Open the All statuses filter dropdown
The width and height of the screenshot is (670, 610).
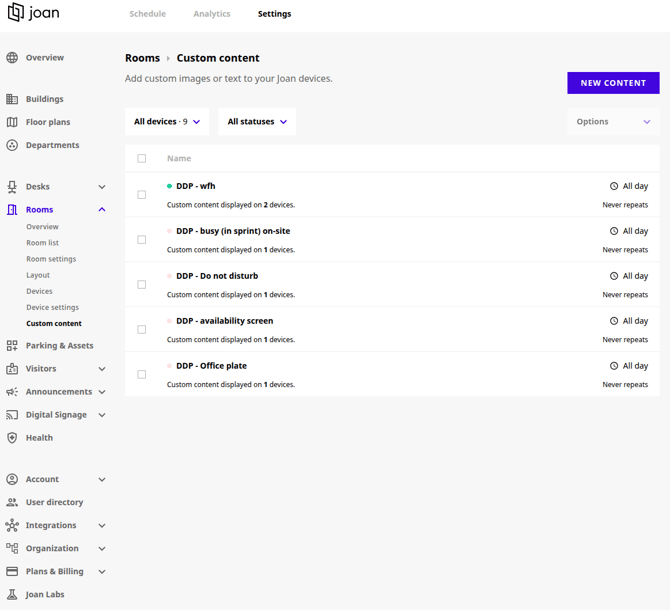[x=257, y=122]
